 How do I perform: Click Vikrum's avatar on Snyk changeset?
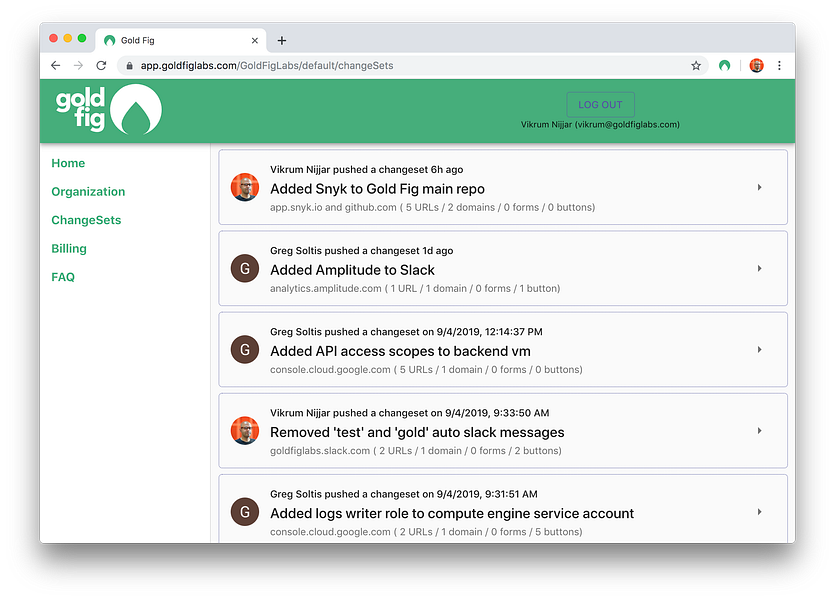[x=245, y=187]
